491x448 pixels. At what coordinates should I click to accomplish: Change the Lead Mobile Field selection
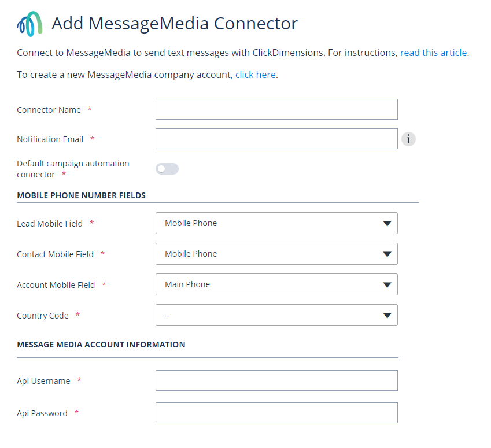coord(276,223)
